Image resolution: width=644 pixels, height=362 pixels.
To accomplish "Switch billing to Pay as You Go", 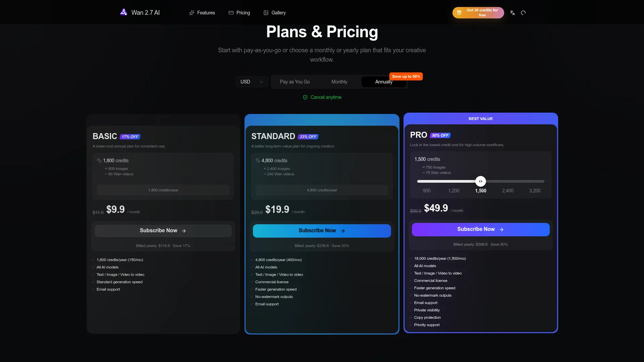I will pyautogui.click(x=295, y=82).
